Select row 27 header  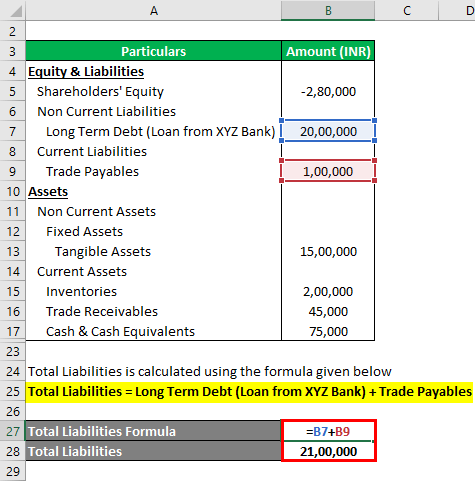click(x=13, y=431)
